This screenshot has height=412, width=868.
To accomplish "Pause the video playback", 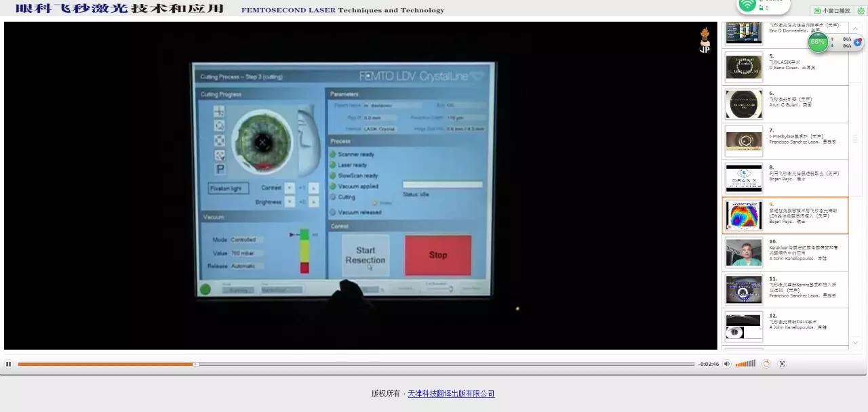I will (x=9, y=364).
